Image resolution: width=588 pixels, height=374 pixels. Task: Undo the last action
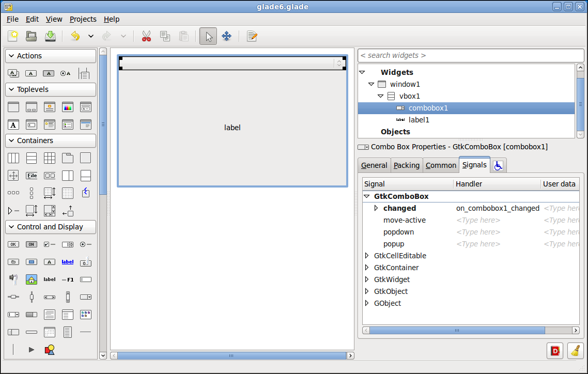[x=75, y=36]
